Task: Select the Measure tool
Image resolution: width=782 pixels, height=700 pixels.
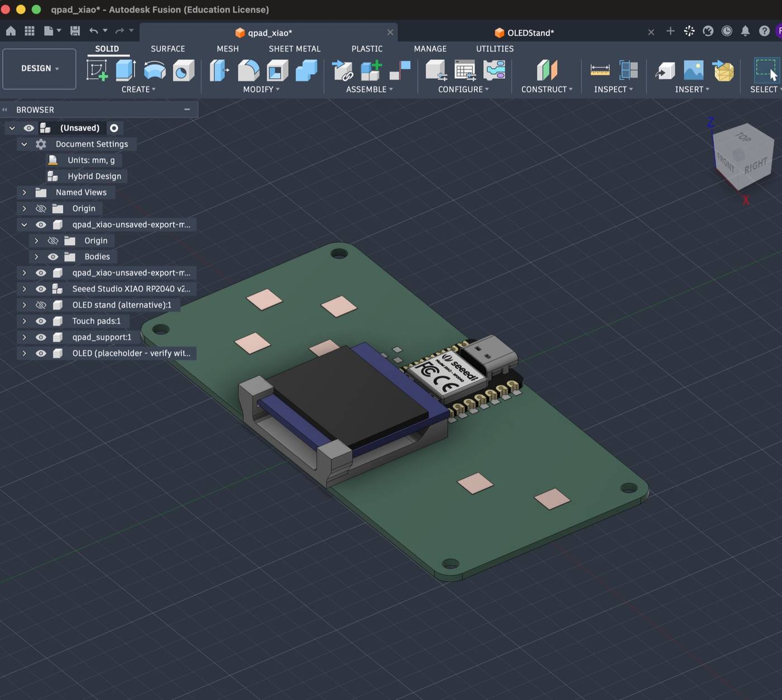Action: pos(600,70)
